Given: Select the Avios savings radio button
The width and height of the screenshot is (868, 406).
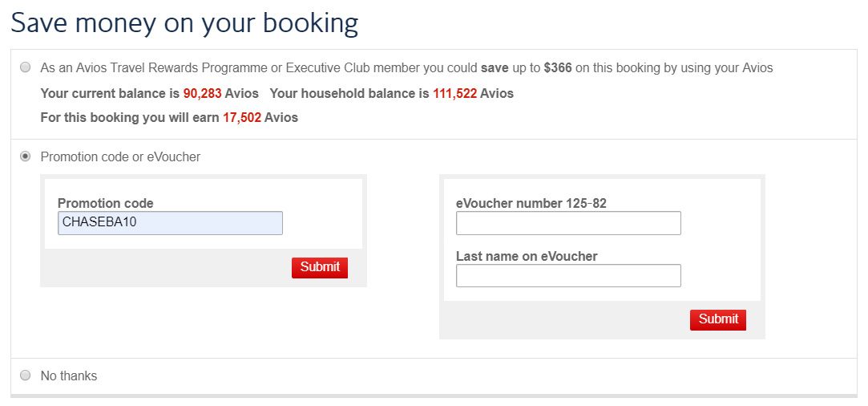Looking at the screenshot, I should click(26, 68).
